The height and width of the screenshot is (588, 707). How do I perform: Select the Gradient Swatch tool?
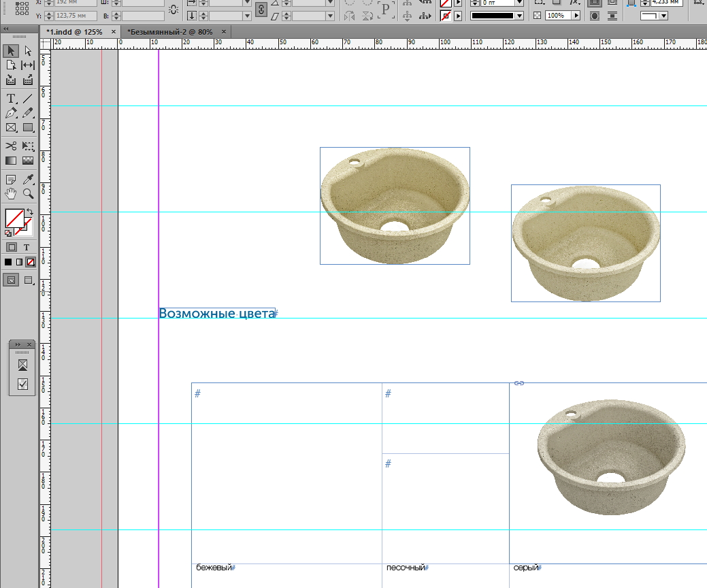[x=11, y=161]
